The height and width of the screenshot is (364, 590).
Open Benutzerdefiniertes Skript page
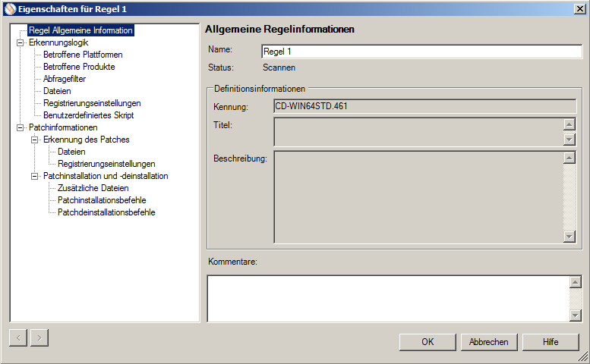[x=88, y=115]
